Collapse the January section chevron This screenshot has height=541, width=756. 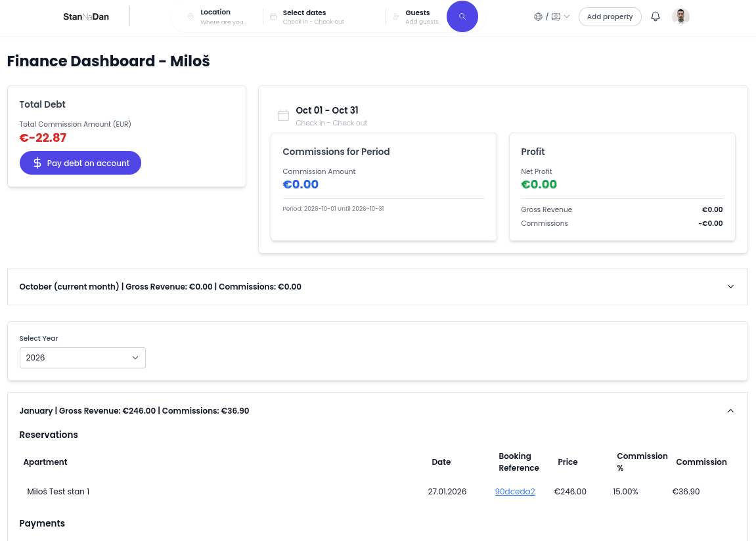[730, 411]
